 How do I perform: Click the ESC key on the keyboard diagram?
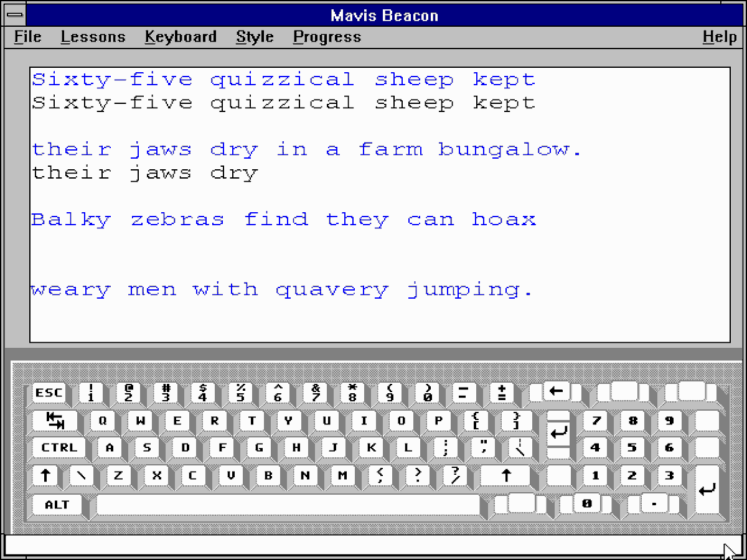coord(49,393)
